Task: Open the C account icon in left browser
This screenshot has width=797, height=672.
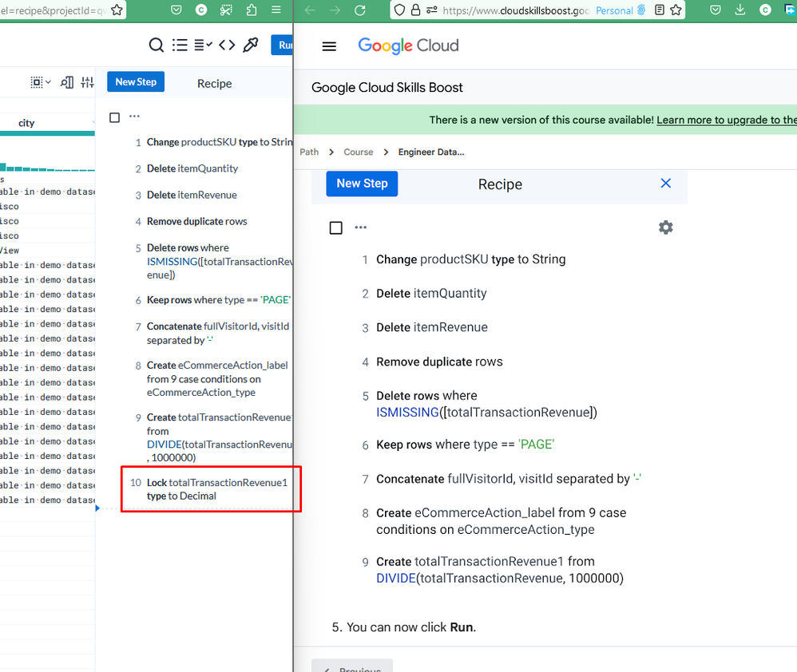Action: [201, 10]
